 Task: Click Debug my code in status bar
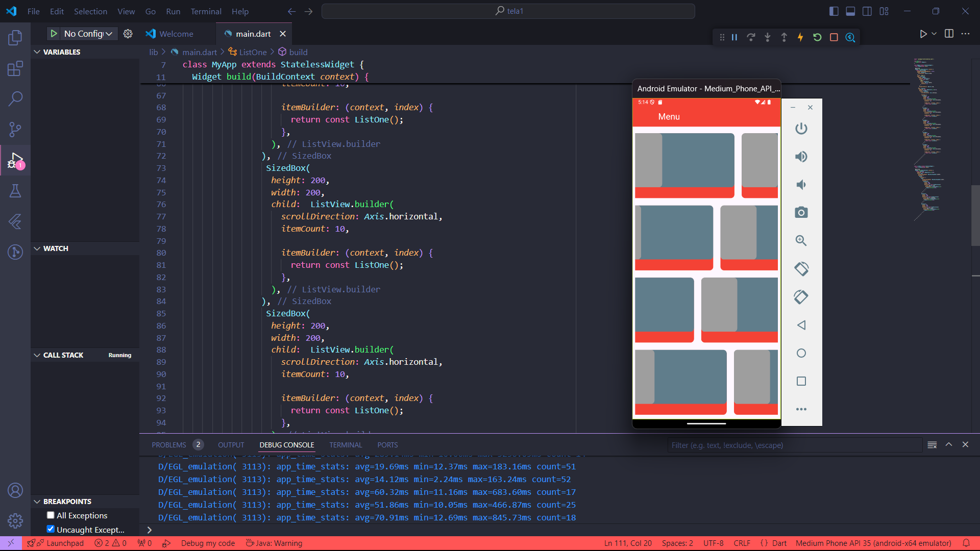pyautogui.click(x=208, y=543)
